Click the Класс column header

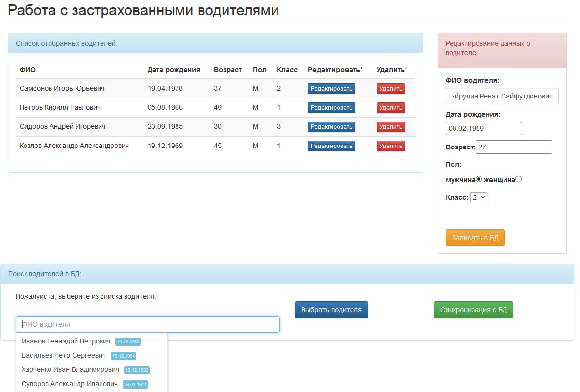287,70
